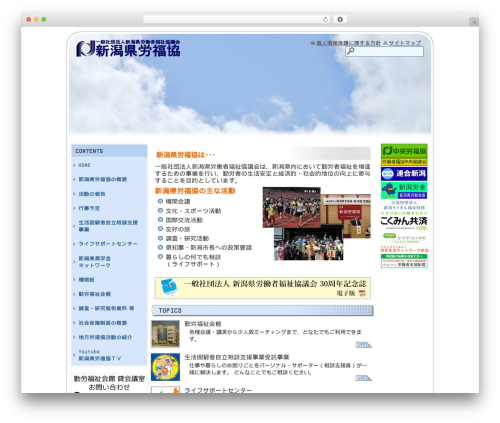Click the 新潟県労福協の主な活動 heading
This screenshot has height=423, width=500.
pyautogui.click(x=195, y=191)
